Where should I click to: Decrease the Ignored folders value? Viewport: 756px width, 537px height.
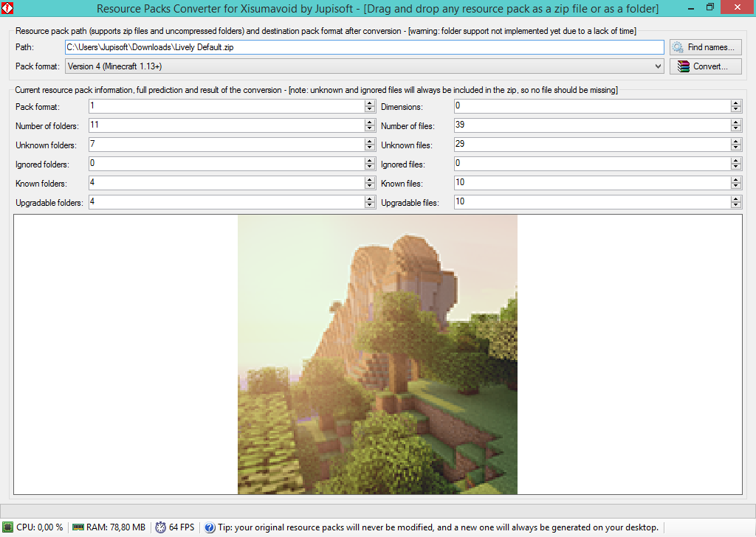click(370, 167)
